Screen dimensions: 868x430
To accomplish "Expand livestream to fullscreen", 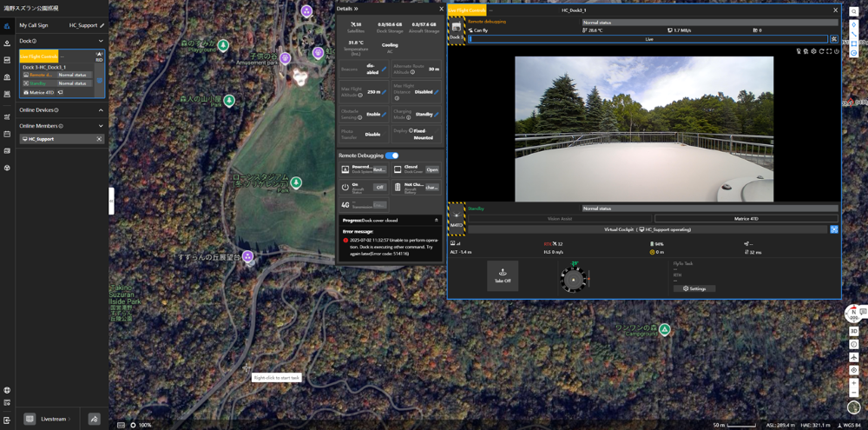I will 829,51.
